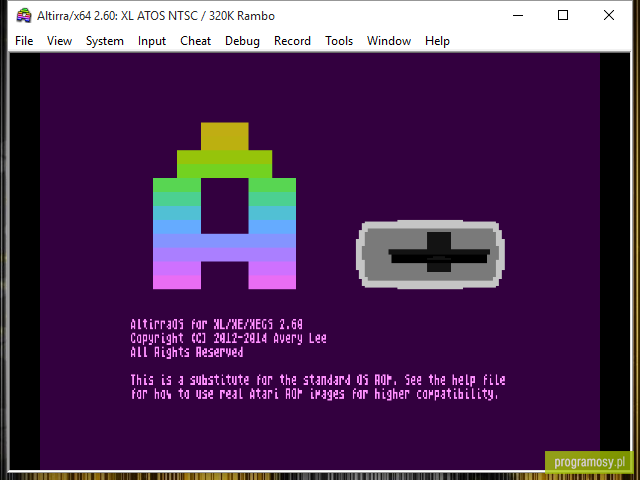Open the Record menu
Viewport: 640px width, 480px height.
click(x=292, y=41)
